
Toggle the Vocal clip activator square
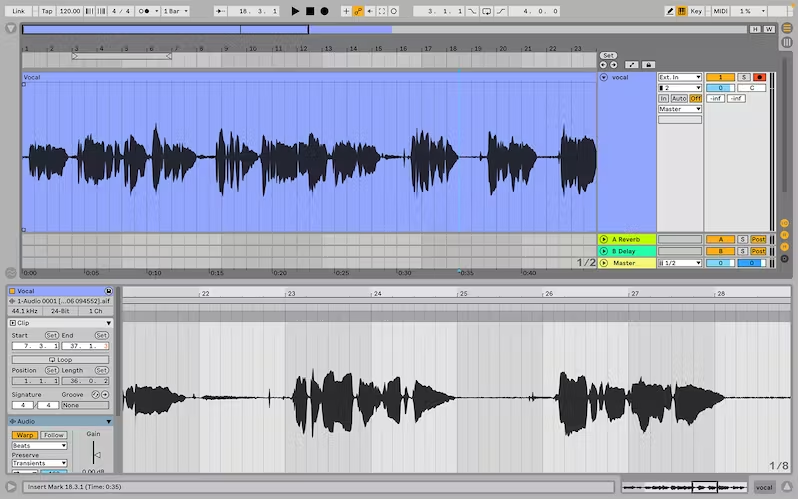point(12,291)
